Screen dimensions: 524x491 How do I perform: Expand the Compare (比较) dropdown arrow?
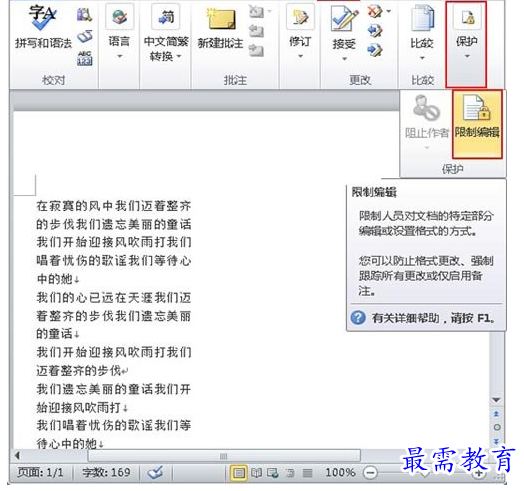click(x=422, y=58)
